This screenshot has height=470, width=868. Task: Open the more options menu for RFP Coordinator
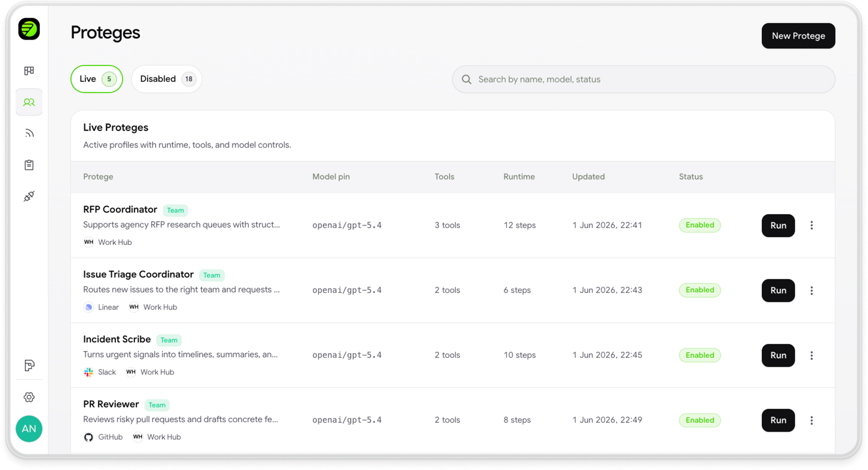[x=812, y=225]
